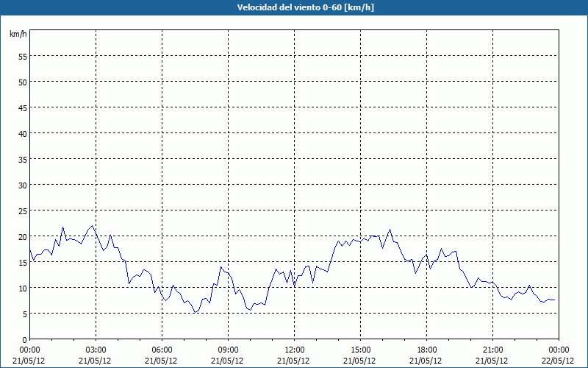Click the 15:00 time label on the x-axis
The image size is (588, 368).
pyautogui.click(x=360, y=350)
